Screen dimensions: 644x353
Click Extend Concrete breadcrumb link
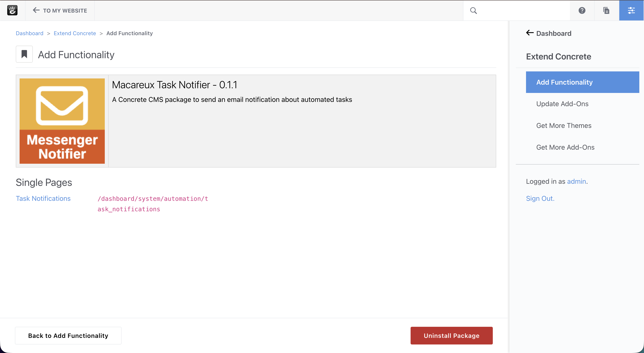pyautogui.click(x=75, y=33)
